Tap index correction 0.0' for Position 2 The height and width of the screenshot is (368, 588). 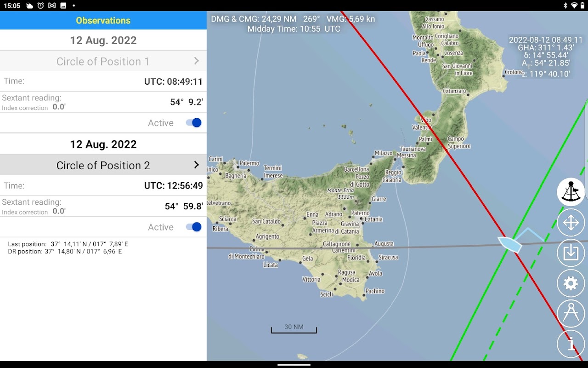click(x=59, y=212)
